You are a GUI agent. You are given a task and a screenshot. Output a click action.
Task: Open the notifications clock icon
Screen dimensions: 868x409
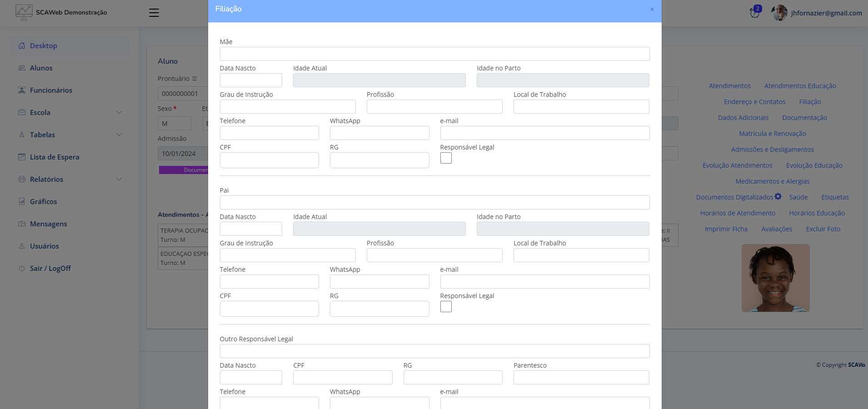coord(754,13)
